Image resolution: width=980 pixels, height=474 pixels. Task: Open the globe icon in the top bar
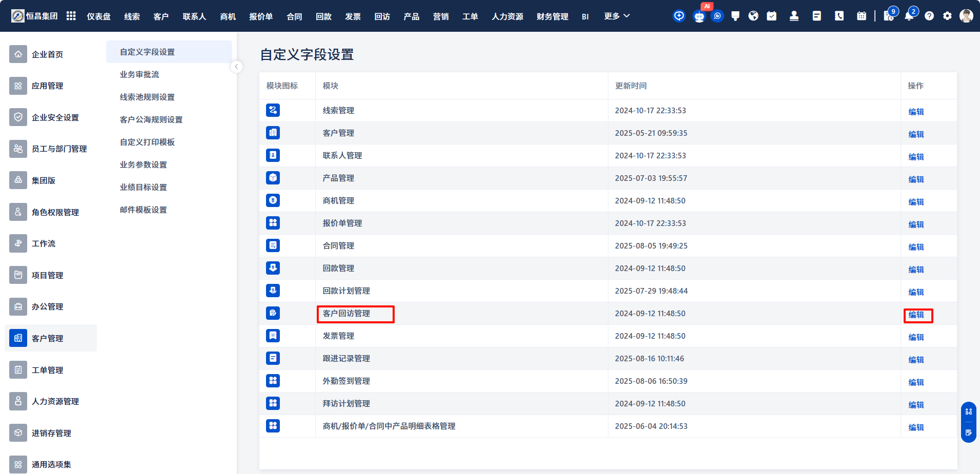tap(753, 16)
